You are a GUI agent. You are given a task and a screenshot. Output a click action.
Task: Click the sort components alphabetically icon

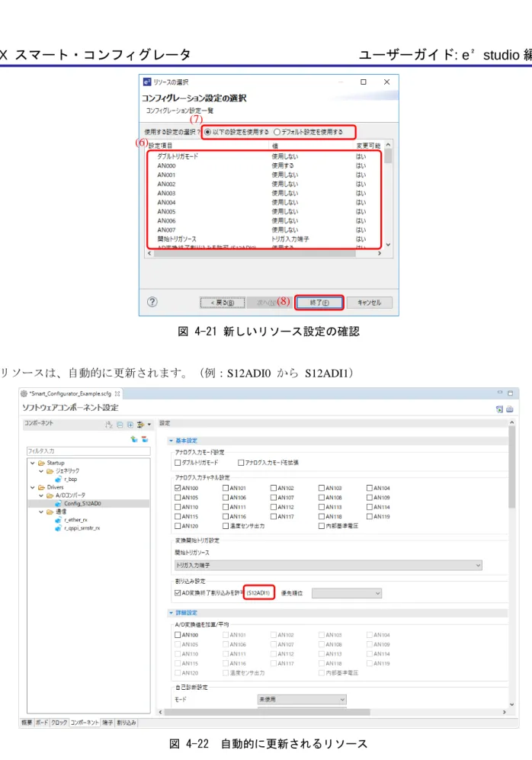[x=109, y=425]
